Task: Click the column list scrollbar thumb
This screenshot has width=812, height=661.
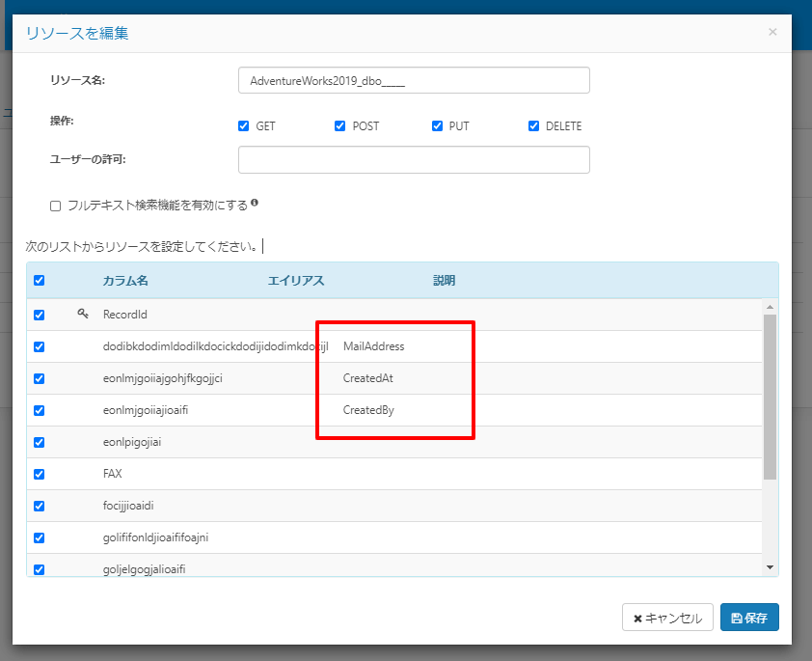Action: tap(771, 397)
